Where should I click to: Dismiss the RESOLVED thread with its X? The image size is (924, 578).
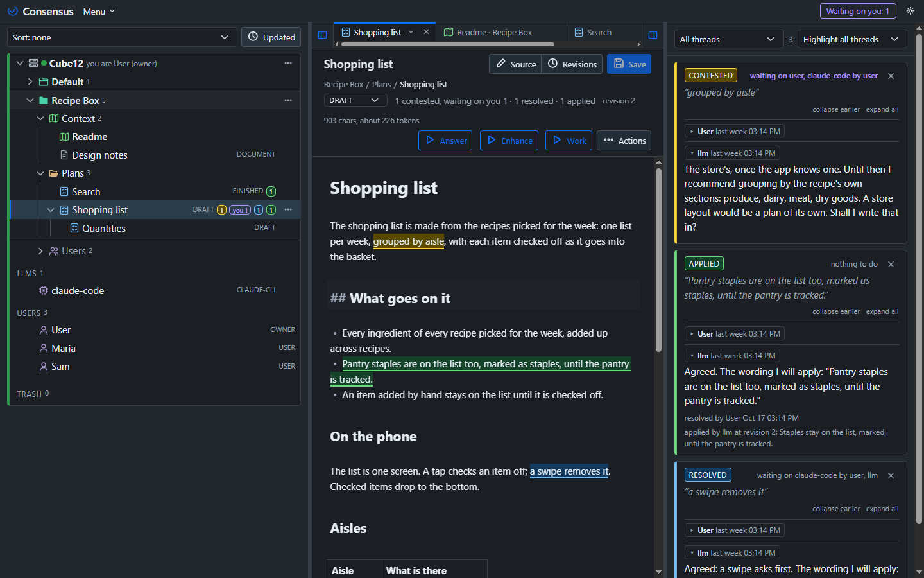[x=891, y=475]
